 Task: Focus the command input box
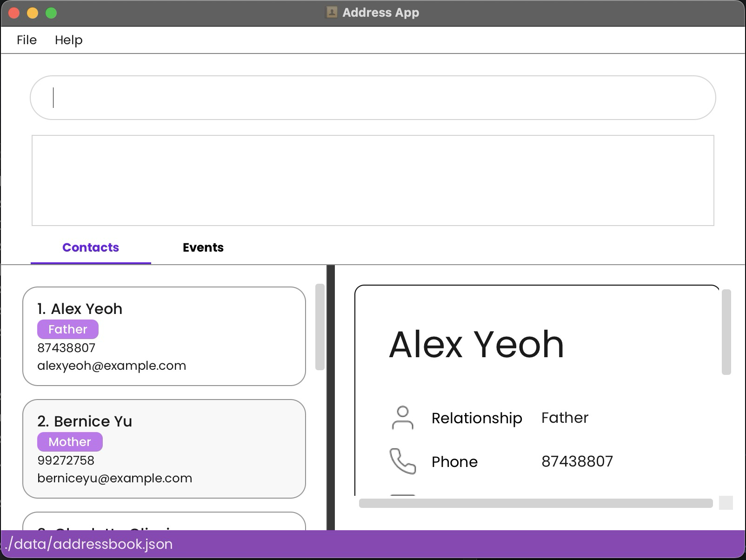click(373, 98)
